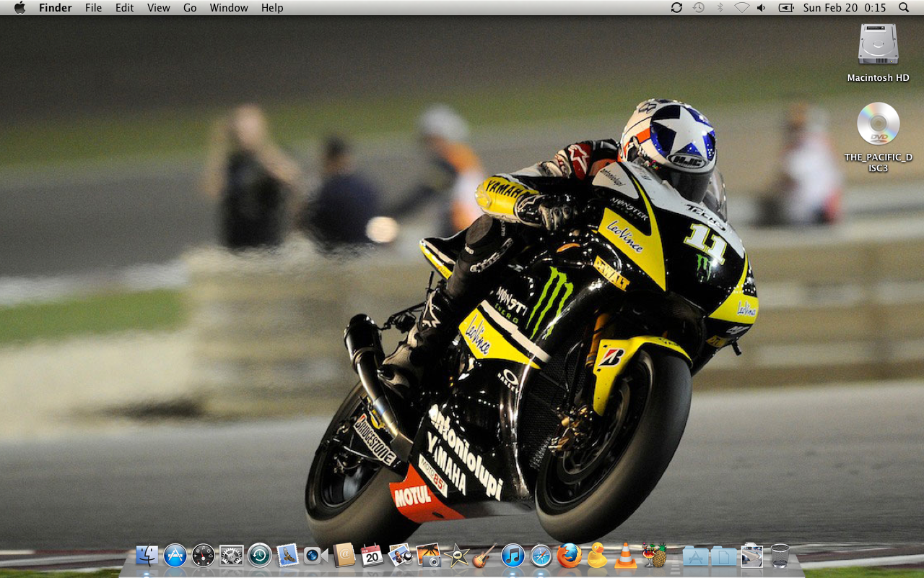924x578 pixels.
Task: Open Finder from the Dock
Action: tap(147, 555)
